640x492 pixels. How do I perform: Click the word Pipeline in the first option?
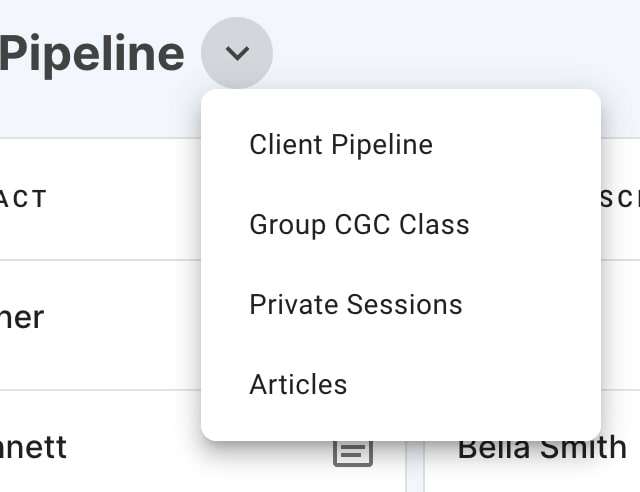click(382, 145)
